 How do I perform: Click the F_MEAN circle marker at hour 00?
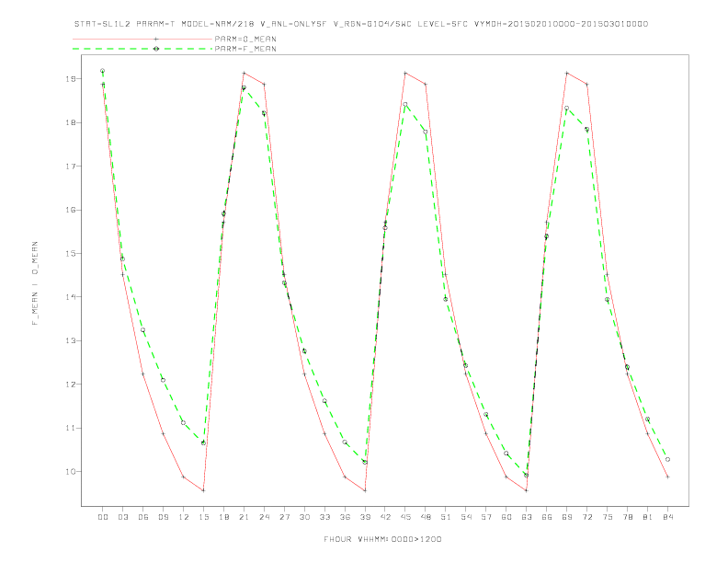coord(103,71)
